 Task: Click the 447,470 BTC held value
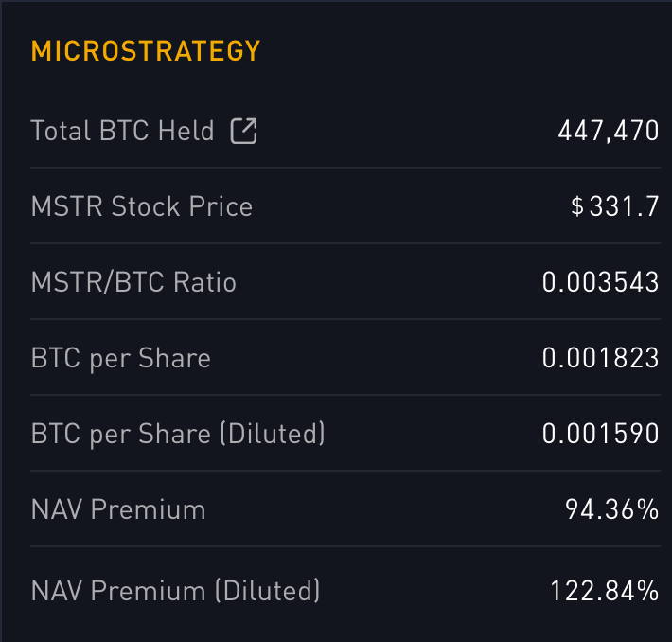[x=608, y=131]
